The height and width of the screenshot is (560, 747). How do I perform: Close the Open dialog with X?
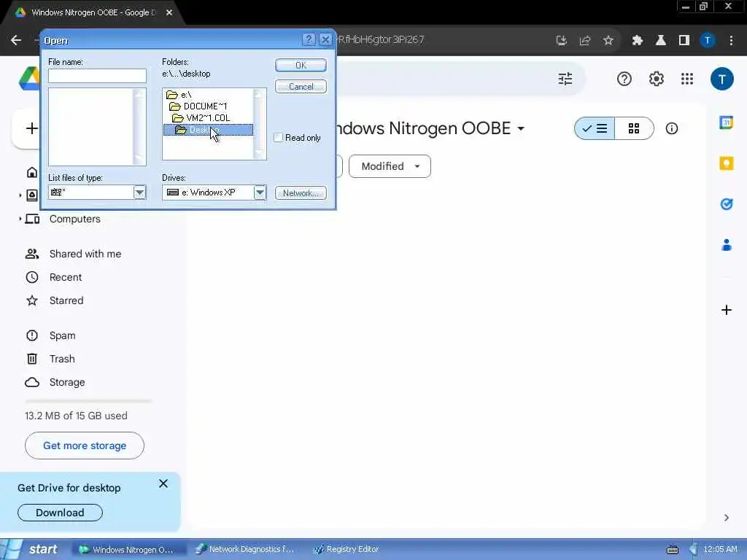tap(325, 39)
